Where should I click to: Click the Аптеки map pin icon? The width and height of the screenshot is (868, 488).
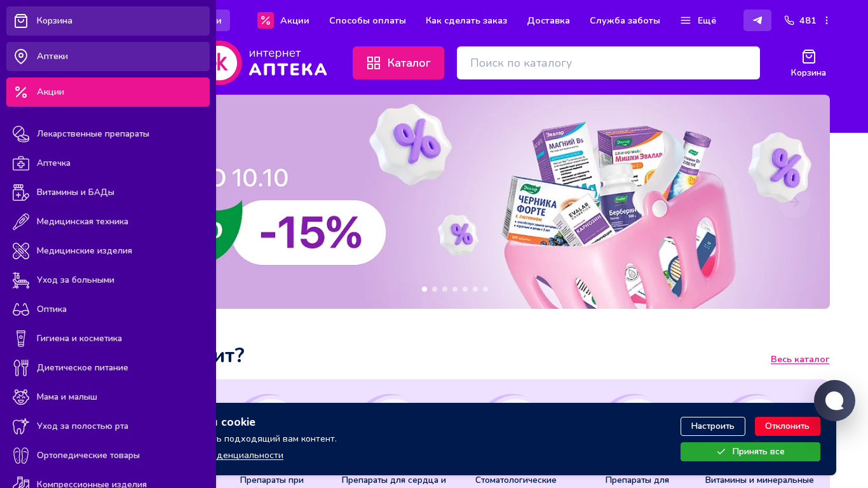(x=21, y=57)
